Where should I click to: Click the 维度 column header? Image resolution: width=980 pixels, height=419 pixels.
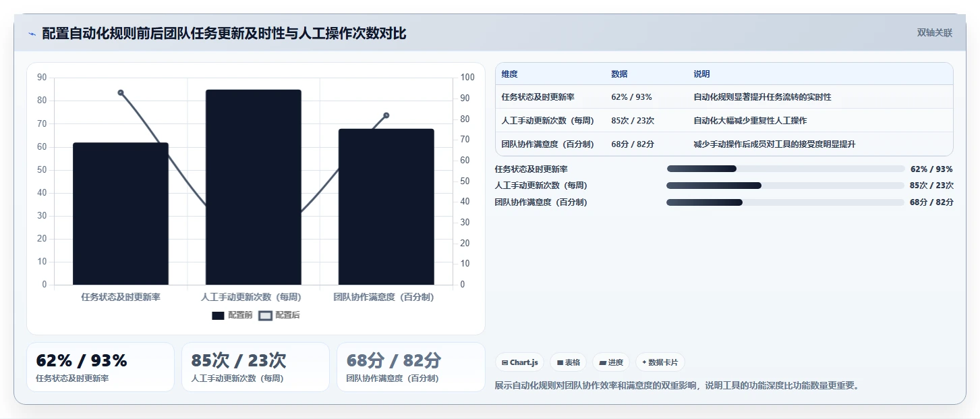510,74
